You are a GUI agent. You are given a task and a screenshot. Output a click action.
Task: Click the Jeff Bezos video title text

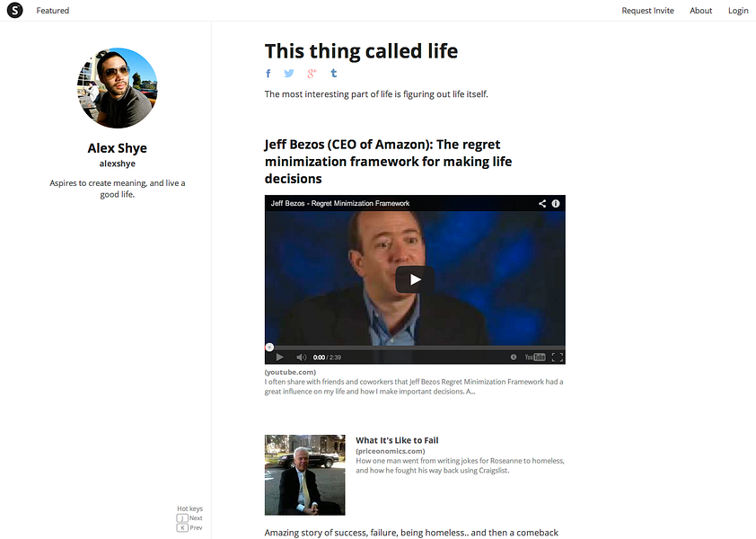pyautogui.click(x=340, y=204)
